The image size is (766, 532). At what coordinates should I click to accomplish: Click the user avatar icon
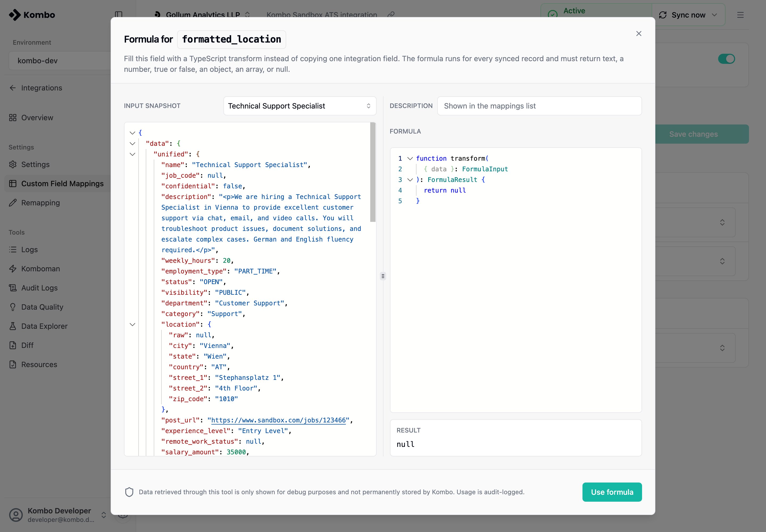[16, 515]
